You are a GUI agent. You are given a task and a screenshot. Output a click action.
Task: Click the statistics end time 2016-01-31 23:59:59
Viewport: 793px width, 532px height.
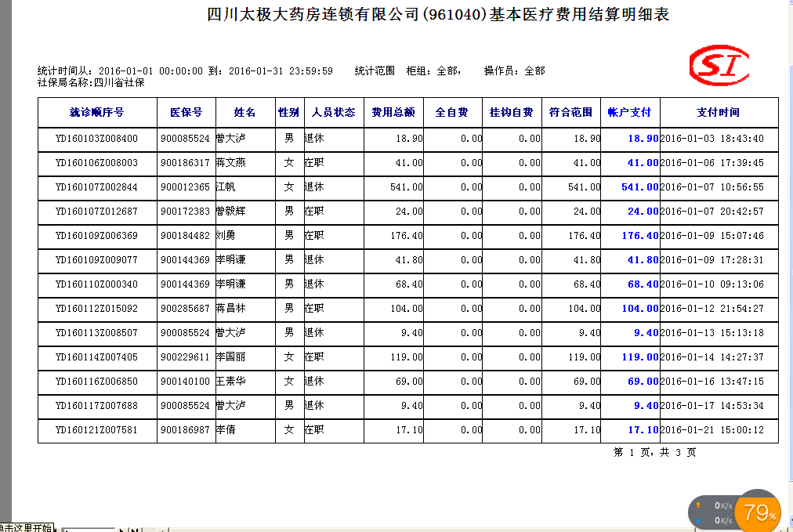(x=281, y=71)
